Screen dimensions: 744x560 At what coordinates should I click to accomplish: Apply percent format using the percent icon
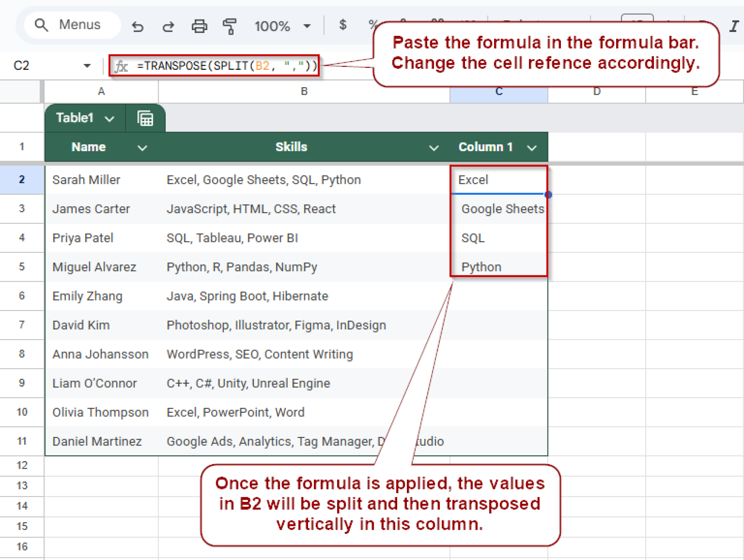[x=371, y=25]
